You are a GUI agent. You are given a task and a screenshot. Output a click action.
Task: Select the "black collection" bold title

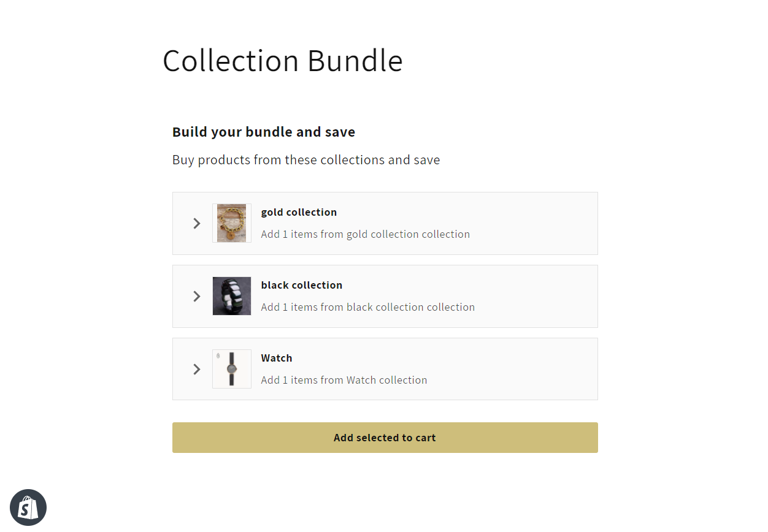pyautogui.click(x=301, y=285)
